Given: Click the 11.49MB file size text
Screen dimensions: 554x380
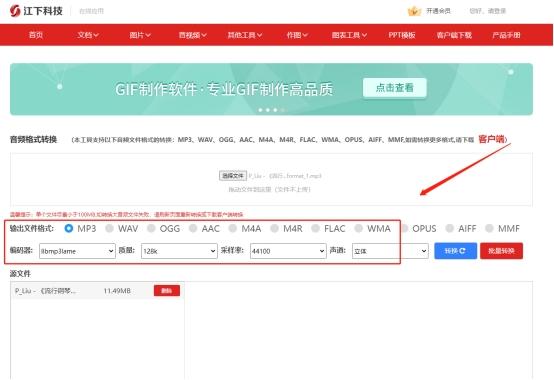Looking at the screenshot, I should (x=117, y=291).
